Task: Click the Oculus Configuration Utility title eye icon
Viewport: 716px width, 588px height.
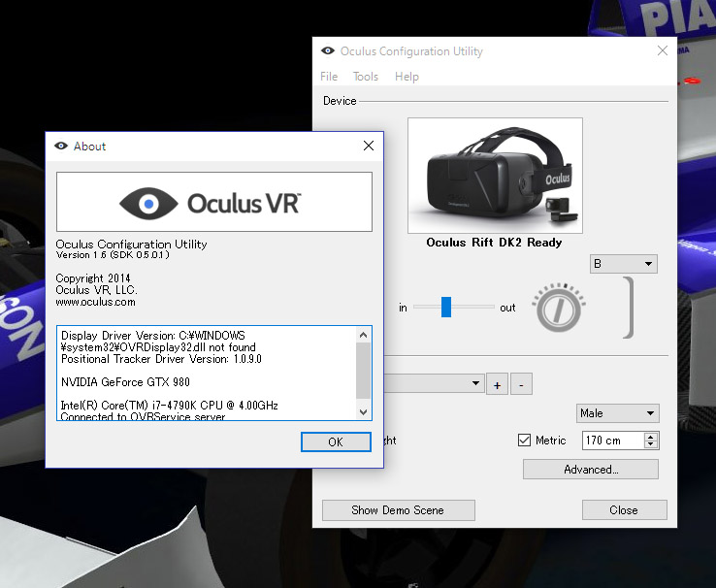Action: [x=329, y=51]
